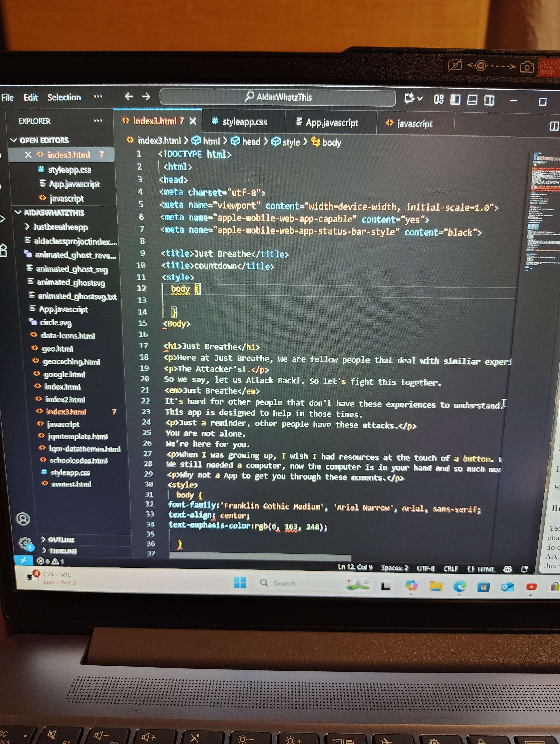Screen dimensions: 560x744
Task: Click the horizontal scrollbar under the editor
Action: click(x=260, y=557)
